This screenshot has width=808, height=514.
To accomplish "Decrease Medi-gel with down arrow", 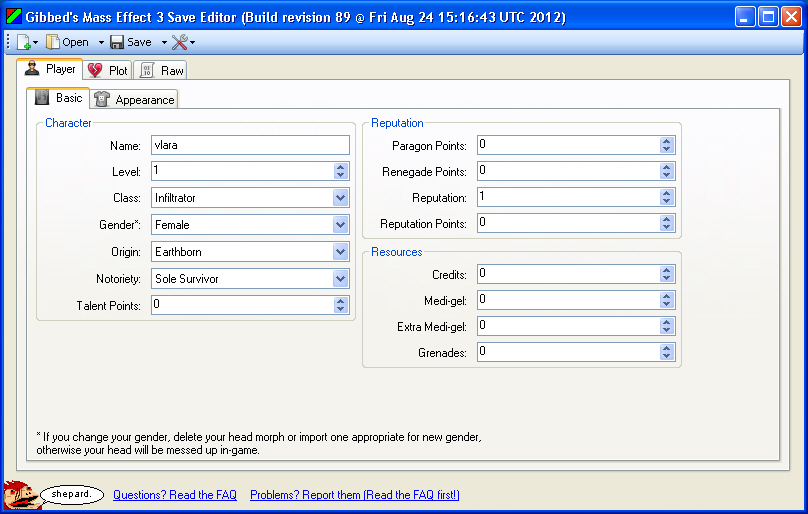I will [x=667, y=304].
